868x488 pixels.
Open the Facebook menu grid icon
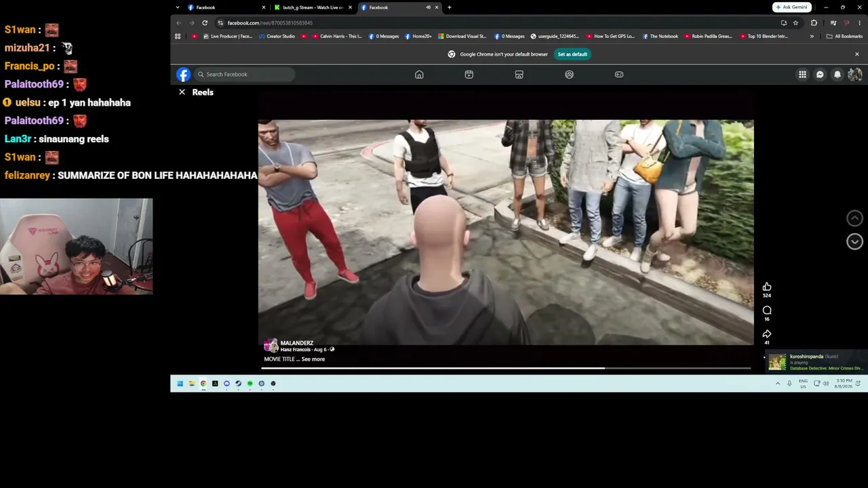[802, 75]
